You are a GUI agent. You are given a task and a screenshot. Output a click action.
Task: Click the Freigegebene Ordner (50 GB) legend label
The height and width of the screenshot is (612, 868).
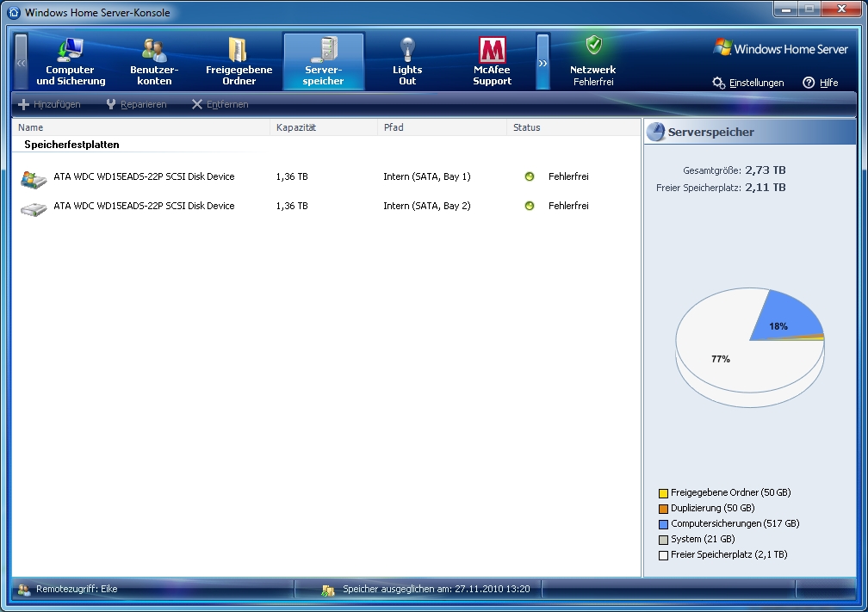coord(731,492)
